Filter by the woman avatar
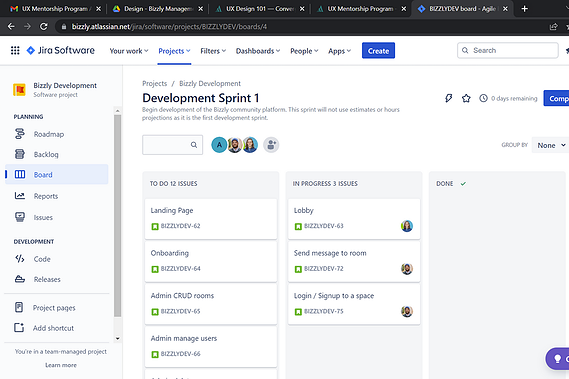This screenshot has height=379, width=569. tap(250, 145)
